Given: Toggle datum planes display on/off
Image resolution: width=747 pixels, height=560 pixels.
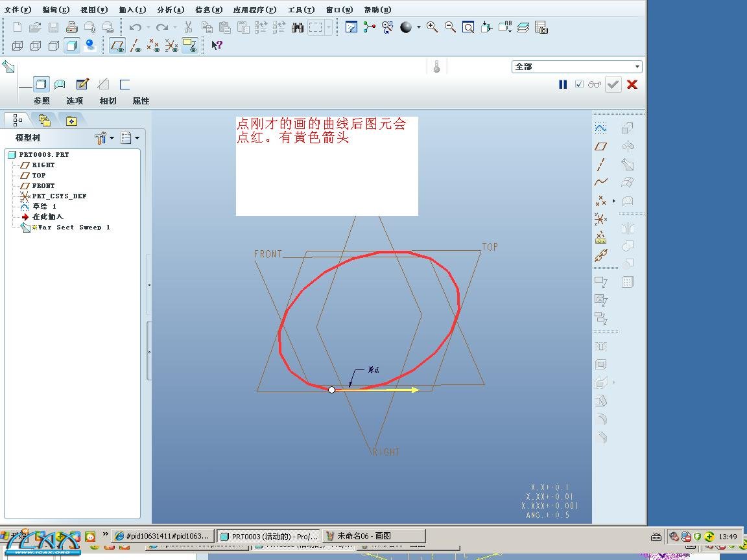Looking at the screenshot, I should tap(117, 45).
